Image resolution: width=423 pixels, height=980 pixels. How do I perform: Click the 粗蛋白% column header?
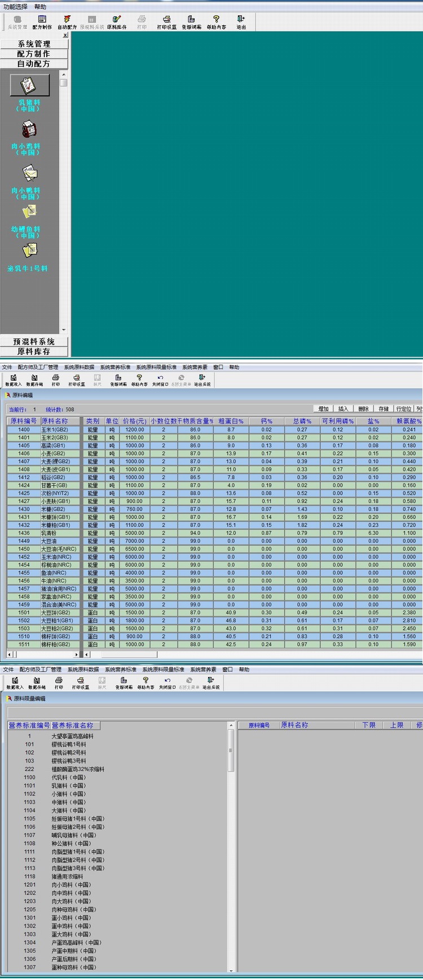(x=231, y=421)
